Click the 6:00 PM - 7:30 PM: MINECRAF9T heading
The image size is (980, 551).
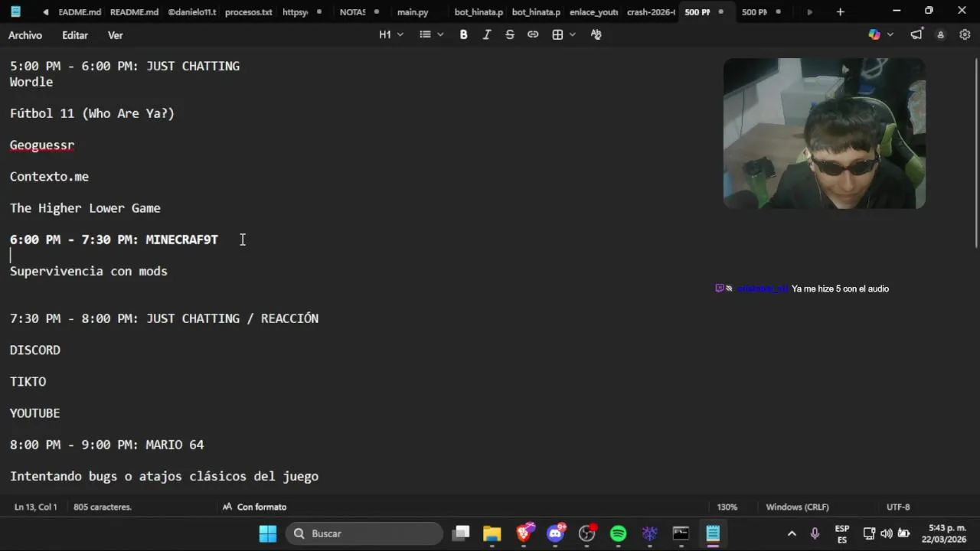click(x=114, y=240)
